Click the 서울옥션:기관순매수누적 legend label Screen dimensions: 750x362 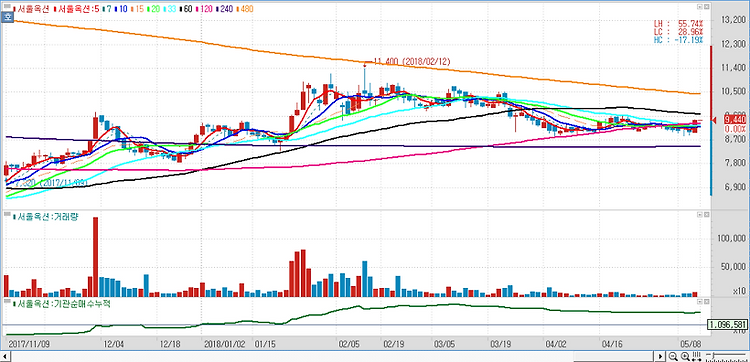click(x=62, y=304)
